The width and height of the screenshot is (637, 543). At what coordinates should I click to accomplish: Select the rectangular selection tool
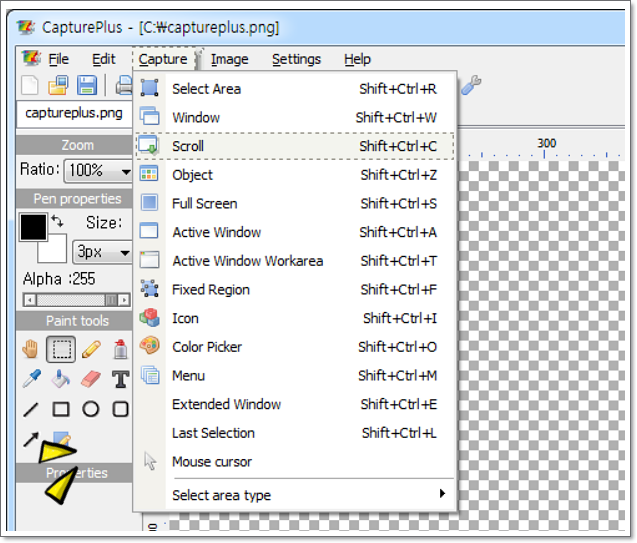click(61, 349)
